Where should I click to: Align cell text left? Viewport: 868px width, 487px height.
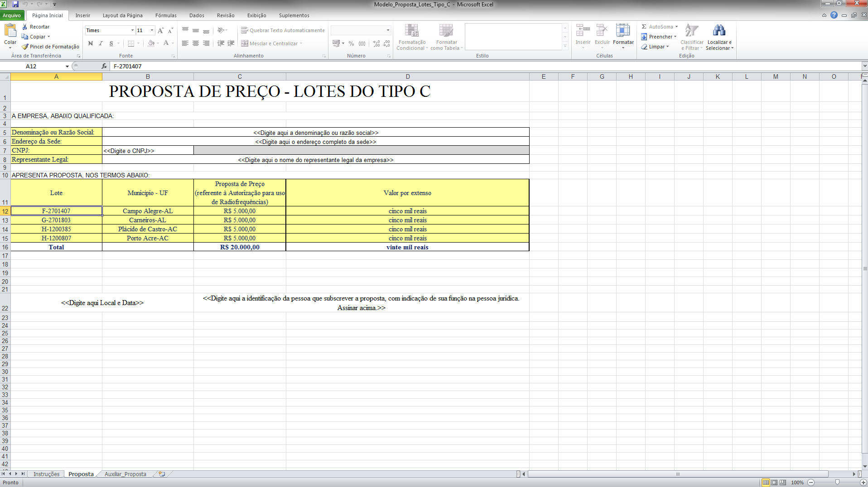click(x=185, y=43)
